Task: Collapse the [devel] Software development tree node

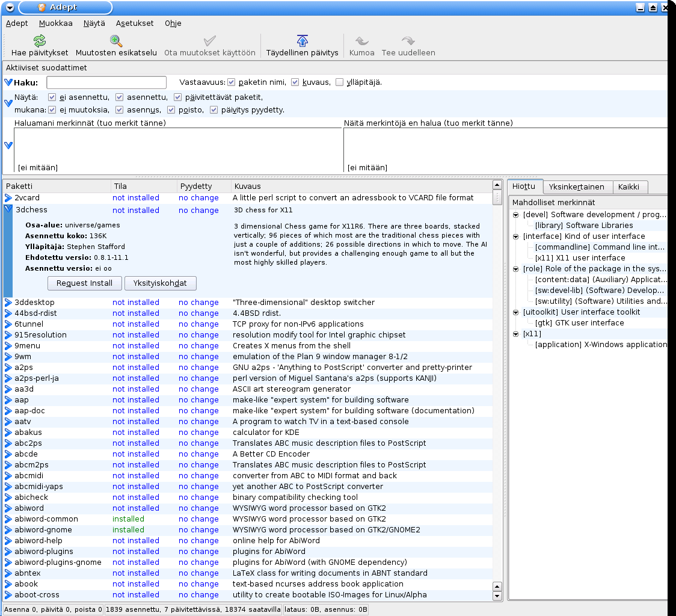Action: (x=516, y=215)
